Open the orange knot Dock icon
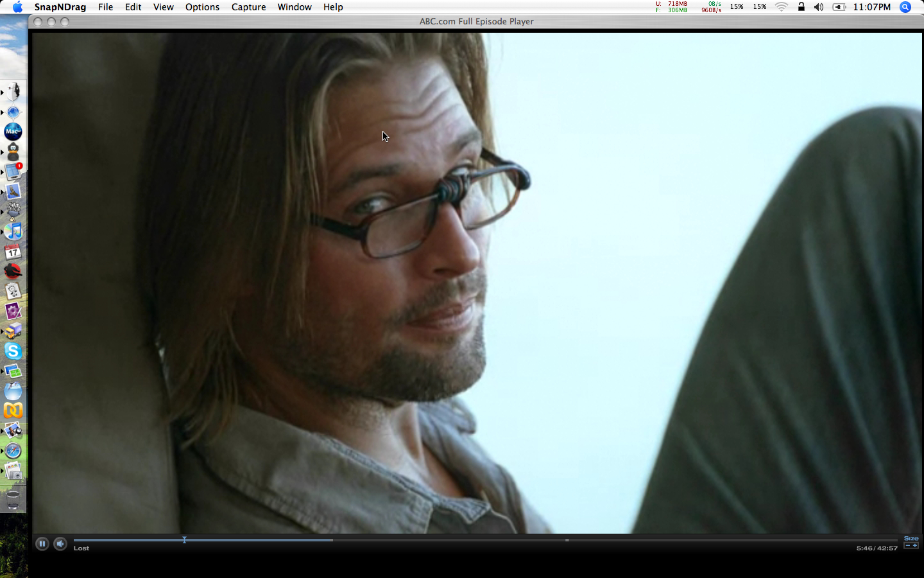Screen dimensions: 924x578 13,410
